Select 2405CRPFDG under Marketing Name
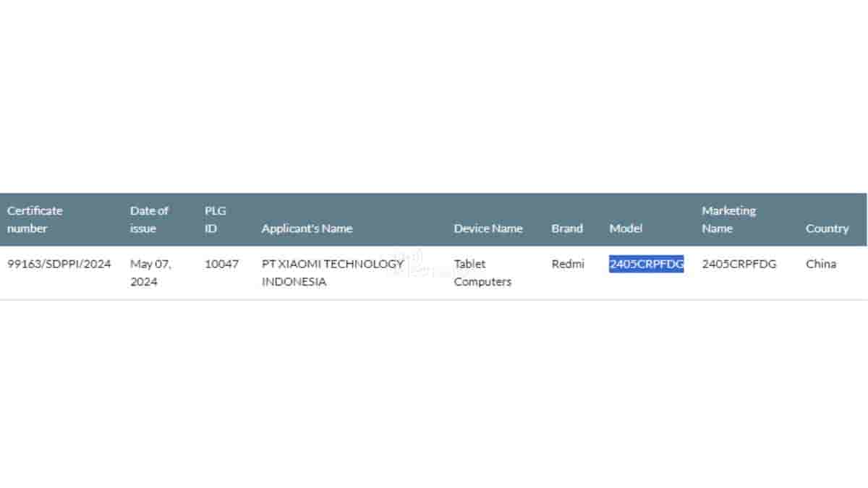Screen dimensions: 868x488 click(739, 264)
